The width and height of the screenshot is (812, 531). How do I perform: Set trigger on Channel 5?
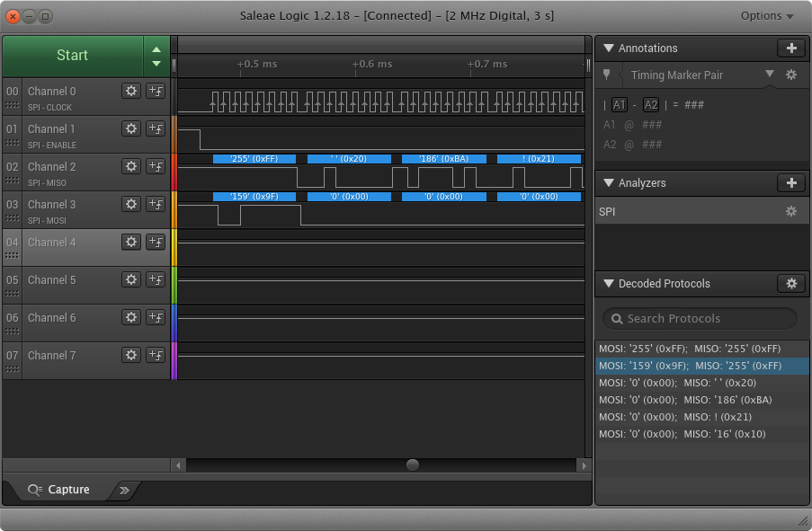tap(156, 280)
